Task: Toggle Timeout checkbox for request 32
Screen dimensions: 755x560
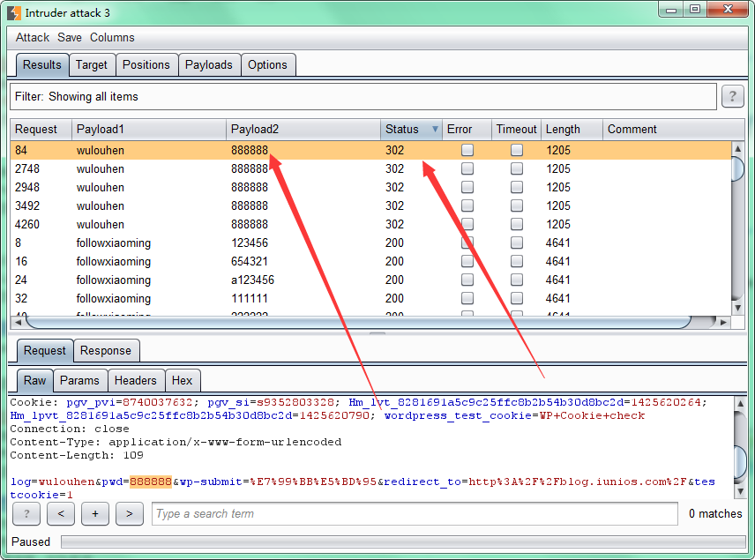Action: pos(517,299)
